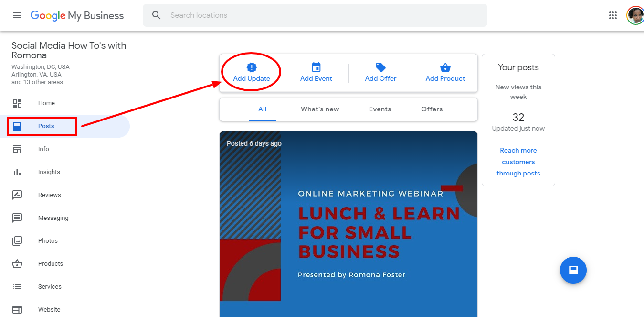Click the business name Social Media How To's
The image size is (644, 317).
coord(69,51)
